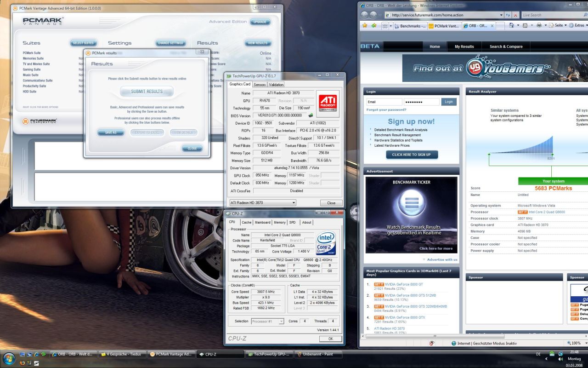Image resolution: width=588 pixels, height=368 pixels.
Task: Click VIEW RESULTS button in PCMark
Action: click(x=258, y=43)
